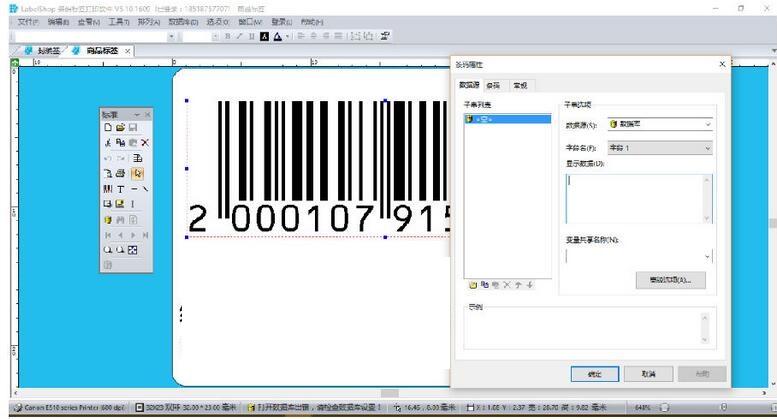Image resolution: width=777 pixels, height=419 pixels.
Task: Switch to the 条码 tab
Action: click(493, 85)
